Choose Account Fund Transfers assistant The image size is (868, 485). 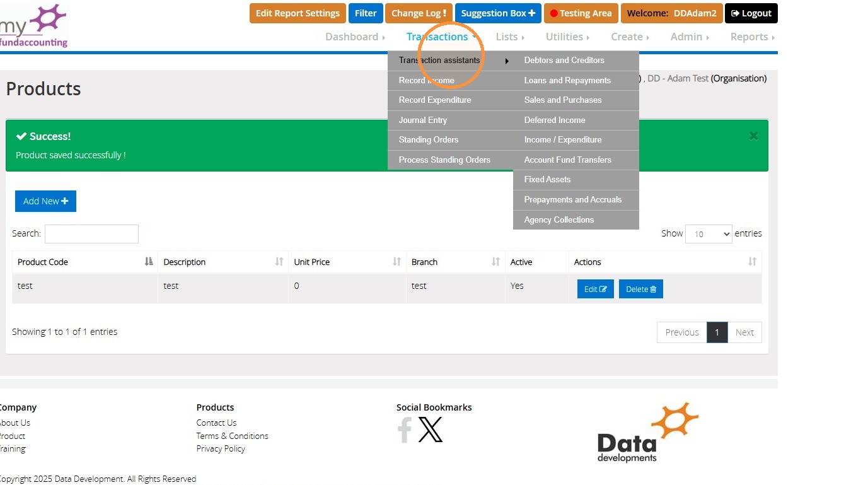tap(576, 160)
